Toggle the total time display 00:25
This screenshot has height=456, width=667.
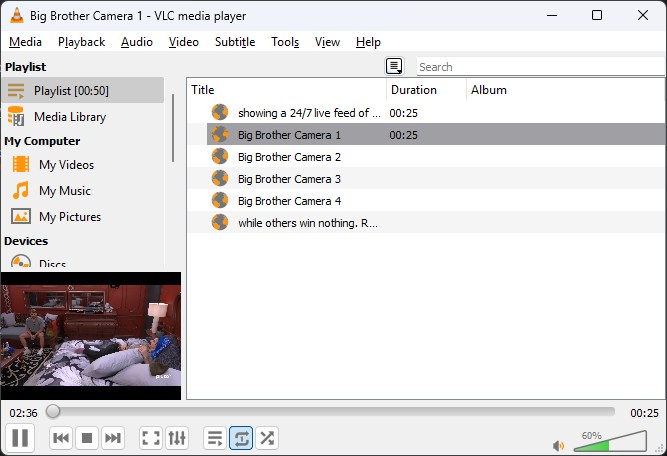point(644,413)
